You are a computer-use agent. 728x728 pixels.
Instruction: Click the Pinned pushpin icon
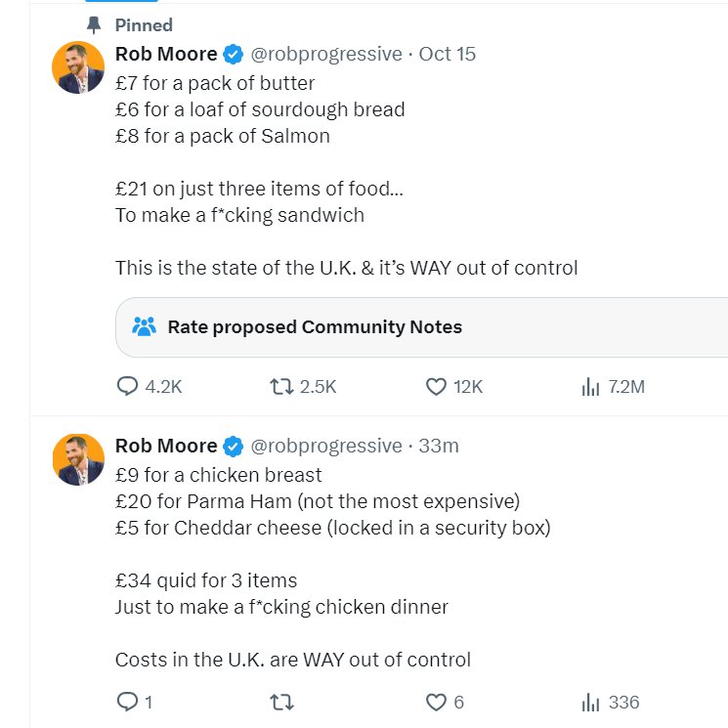tap(94, 25)
